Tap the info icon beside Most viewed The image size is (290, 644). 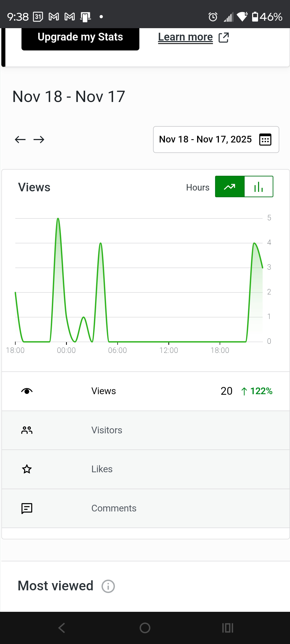pos(108,586)
